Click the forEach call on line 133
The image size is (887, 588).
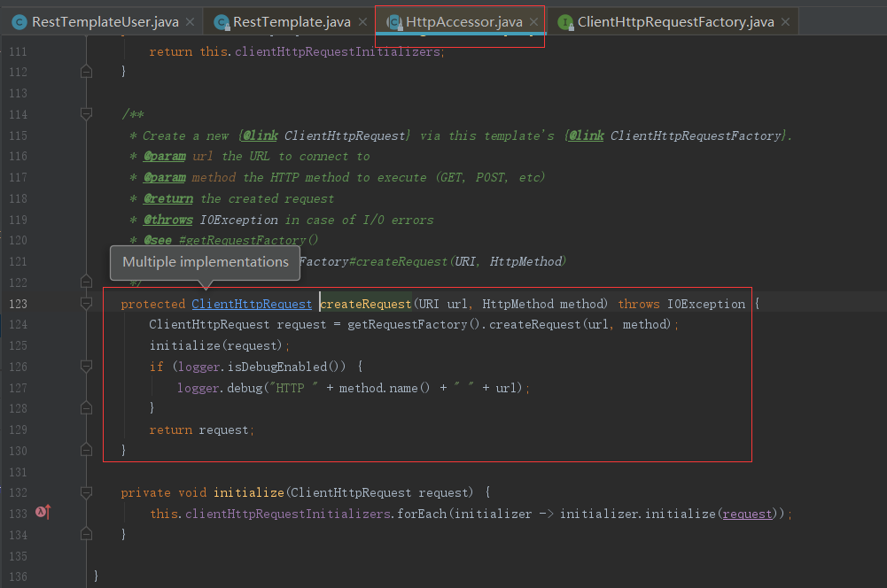coord(422,514)
